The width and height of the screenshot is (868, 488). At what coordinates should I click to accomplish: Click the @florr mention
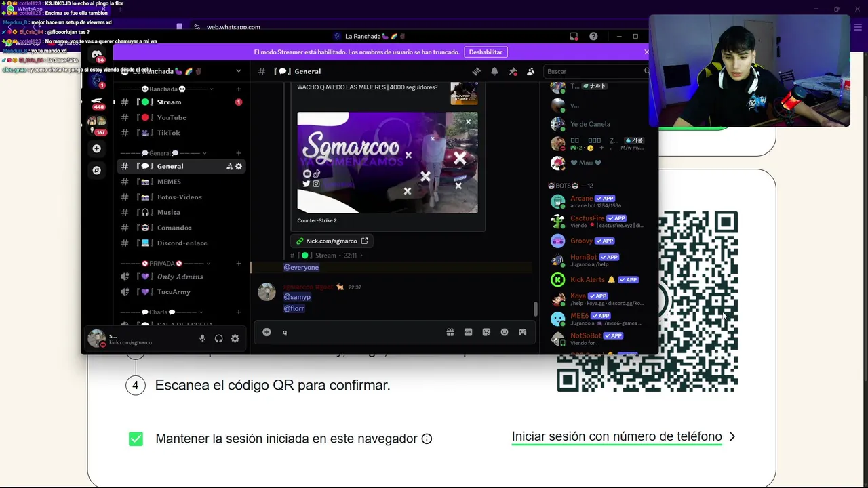294,308
